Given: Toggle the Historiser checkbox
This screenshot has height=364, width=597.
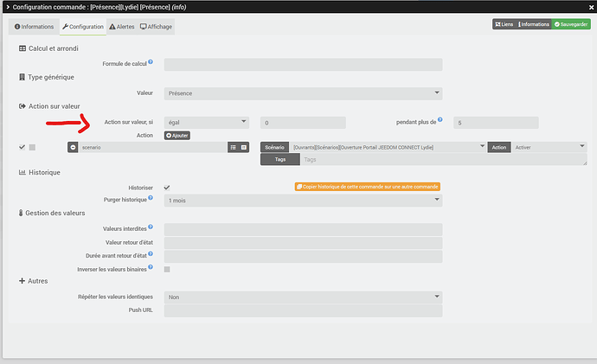Looking at the screenshot, I should pos(167,187).
